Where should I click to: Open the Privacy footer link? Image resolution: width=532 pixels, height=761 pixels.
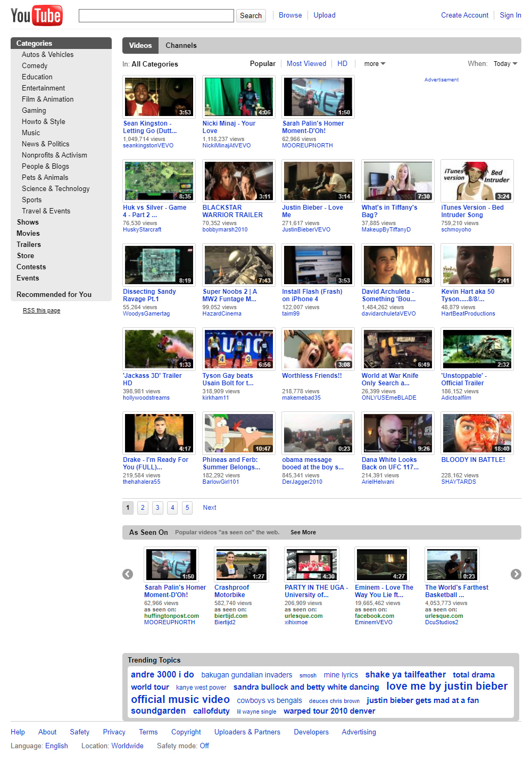114,732
